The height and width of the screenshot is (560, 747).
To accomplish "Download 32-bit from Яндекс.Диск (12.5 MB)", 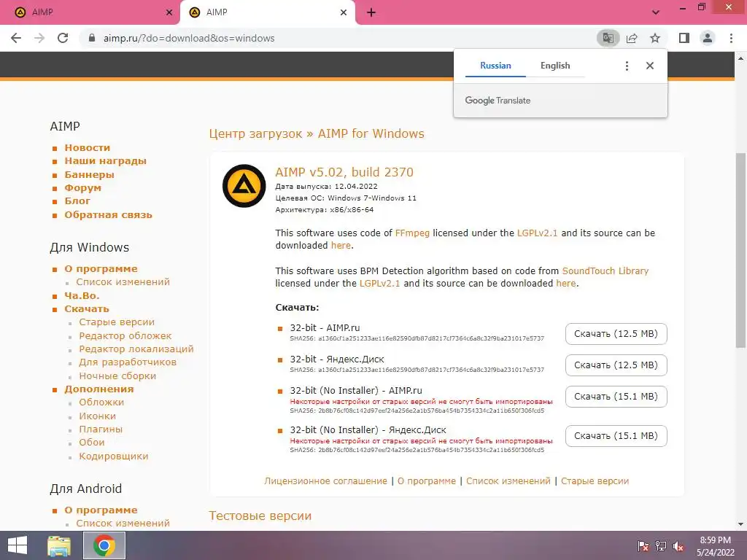I will 616,365.
